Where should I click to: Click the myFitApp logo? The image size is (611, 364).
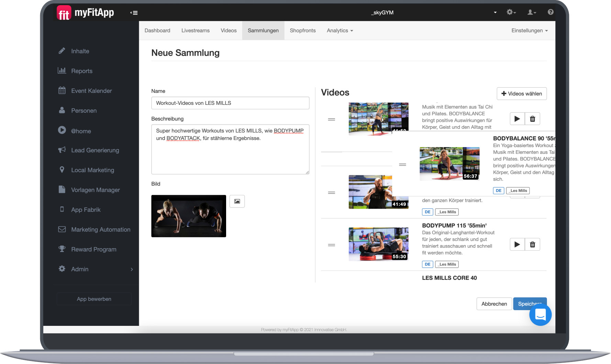coord(85,13)
